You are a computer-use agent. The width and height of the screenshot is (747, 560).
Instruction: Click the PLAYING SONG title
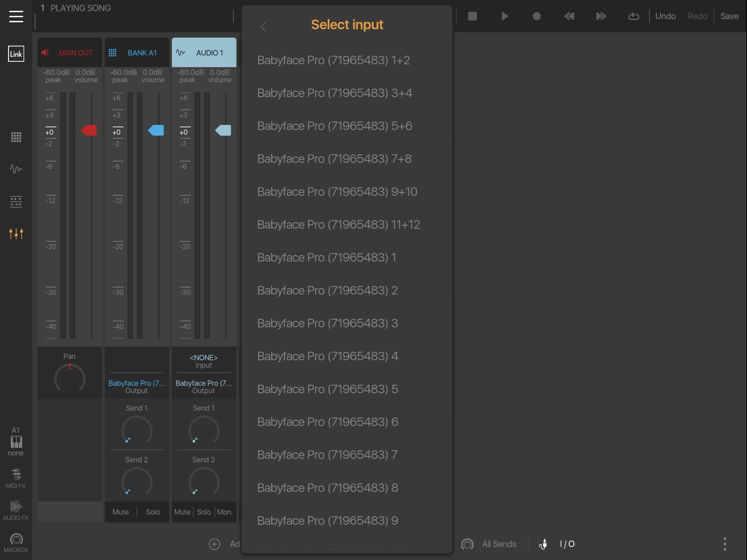[x=81, y=8]
